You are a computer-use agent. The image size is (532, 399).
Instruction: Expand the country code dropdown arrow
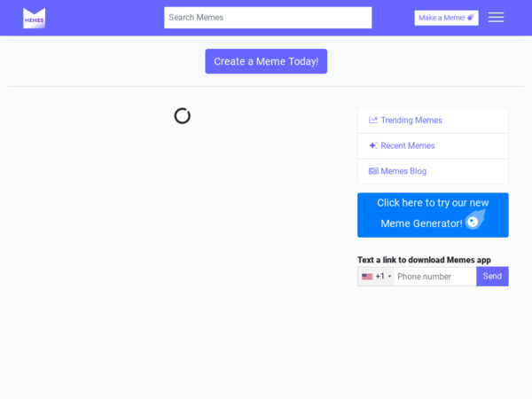[389, 277]
